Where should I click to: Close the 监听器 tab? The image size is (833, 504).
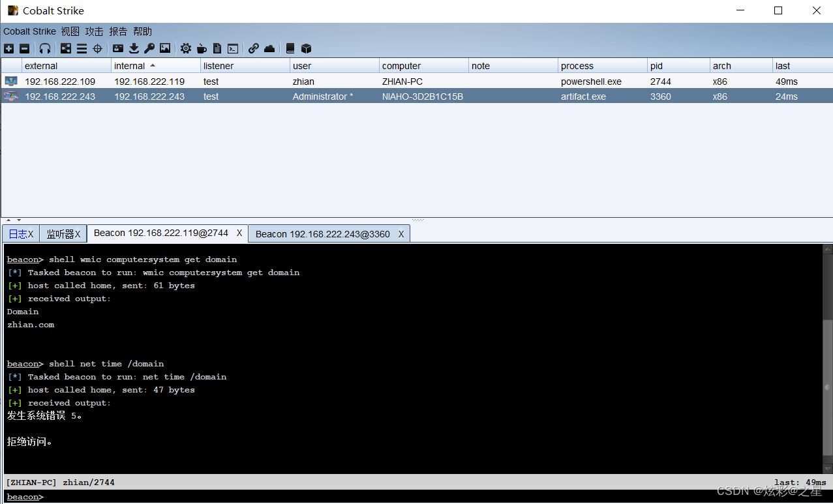point(78,234)
